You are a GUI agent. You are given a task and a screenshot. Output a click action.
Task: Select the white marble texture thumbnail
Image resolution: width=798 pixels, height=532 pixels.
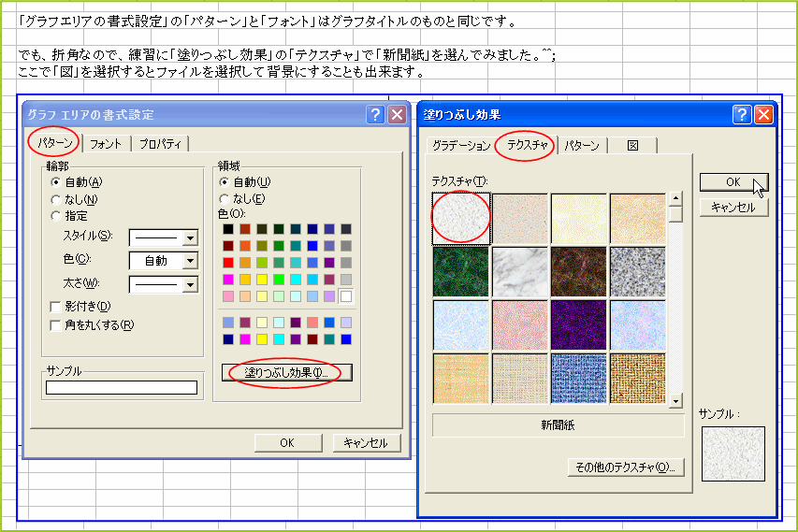pos(520,272)
